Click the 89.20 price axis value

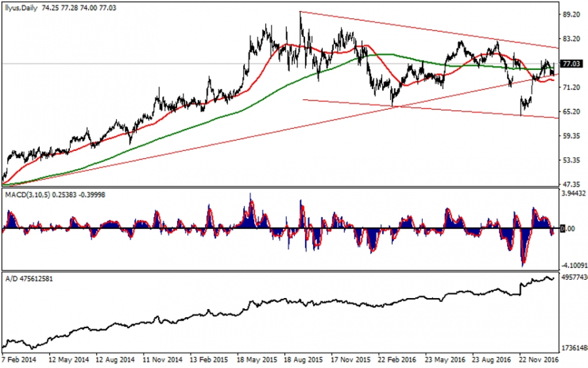click(x=572, y=14)
